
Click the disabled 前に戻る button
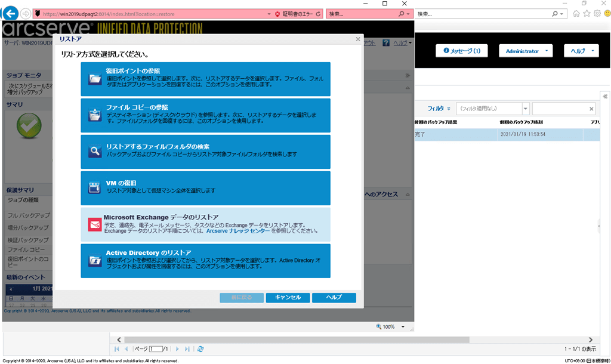point(242,297)
